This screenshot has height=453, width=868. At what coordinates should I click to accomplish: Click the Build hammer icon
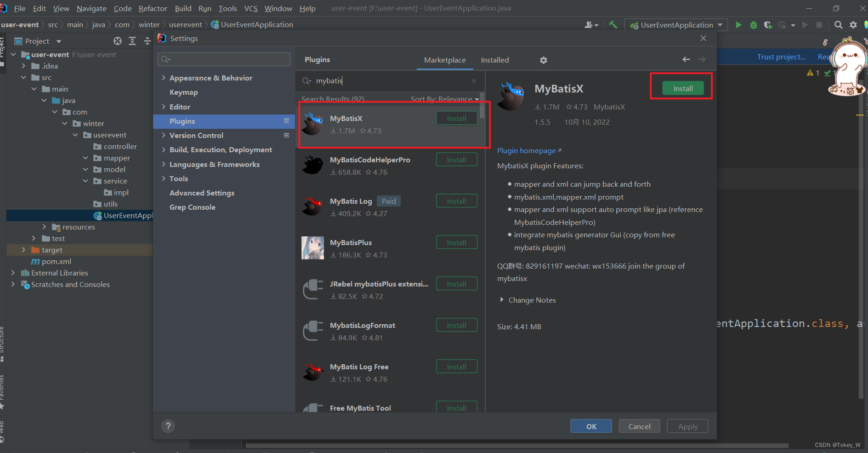(x=613, y=25)
